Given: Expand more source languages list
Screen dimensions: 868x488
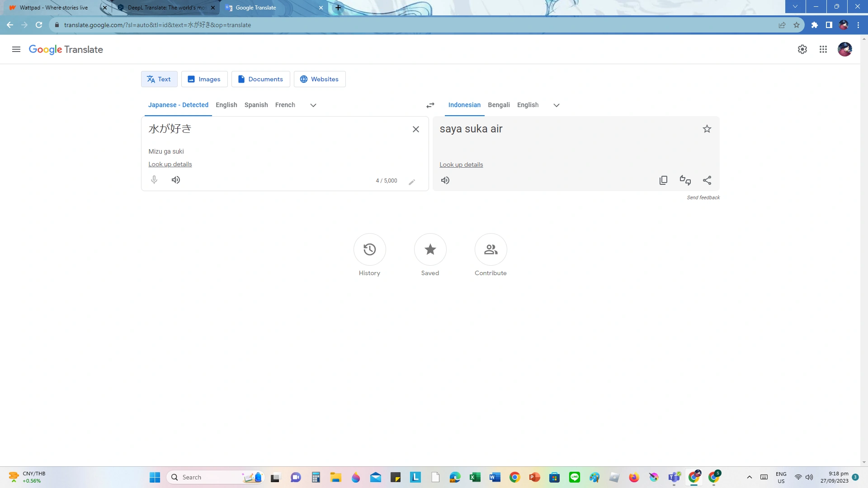Looking at the screenshot, I should [313, 105].
